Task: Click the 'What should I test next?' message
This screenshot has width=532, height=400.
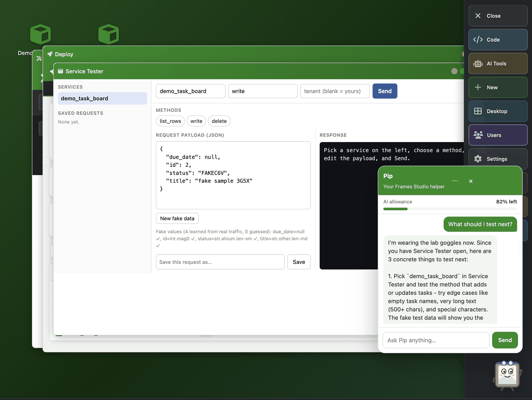Action: [x=480, y=224]
